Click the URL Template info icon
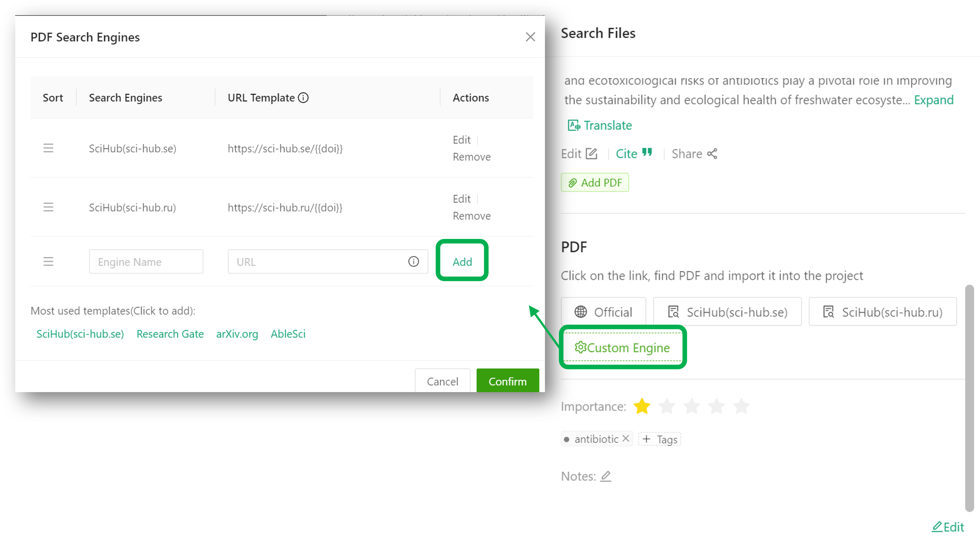The height and width of the screenshot is (554, 980). pyautogui.click(x=303, y=98)
